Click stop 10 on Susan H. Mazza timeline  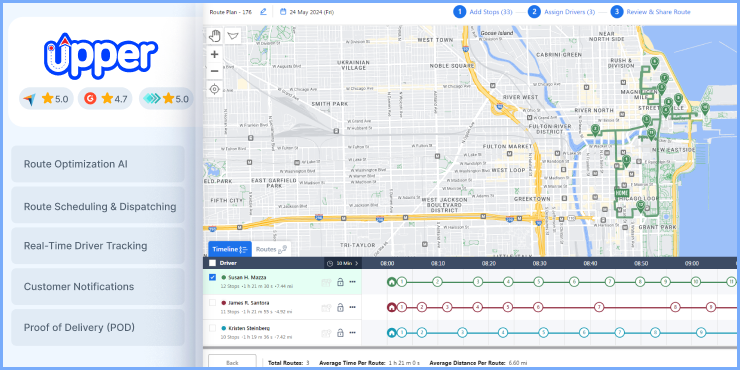tap(695, 282)
